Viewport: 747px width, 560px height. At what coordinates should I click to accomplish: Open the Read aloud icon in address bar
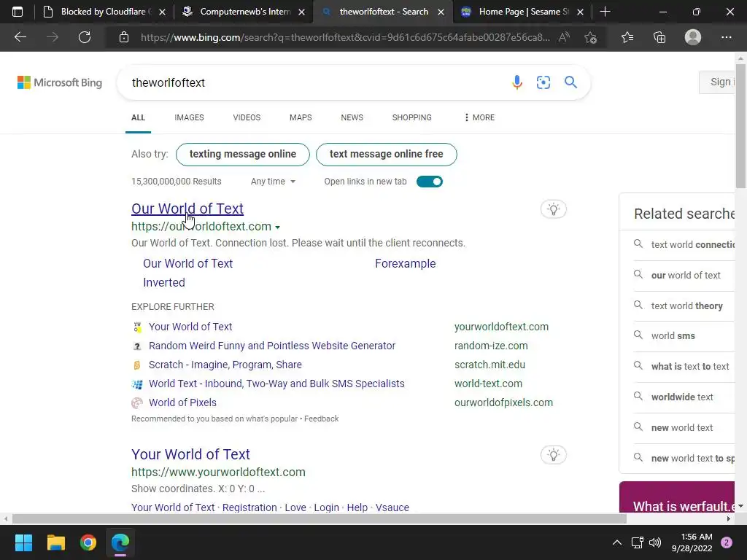click(x=564, y=37)
